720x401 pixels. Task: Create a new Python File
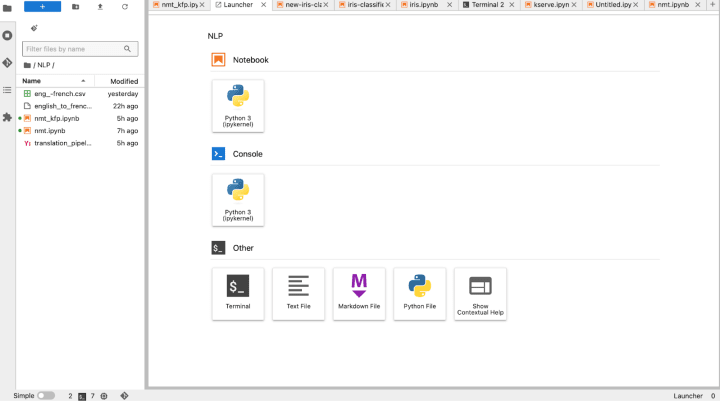[x=420, y=294]
